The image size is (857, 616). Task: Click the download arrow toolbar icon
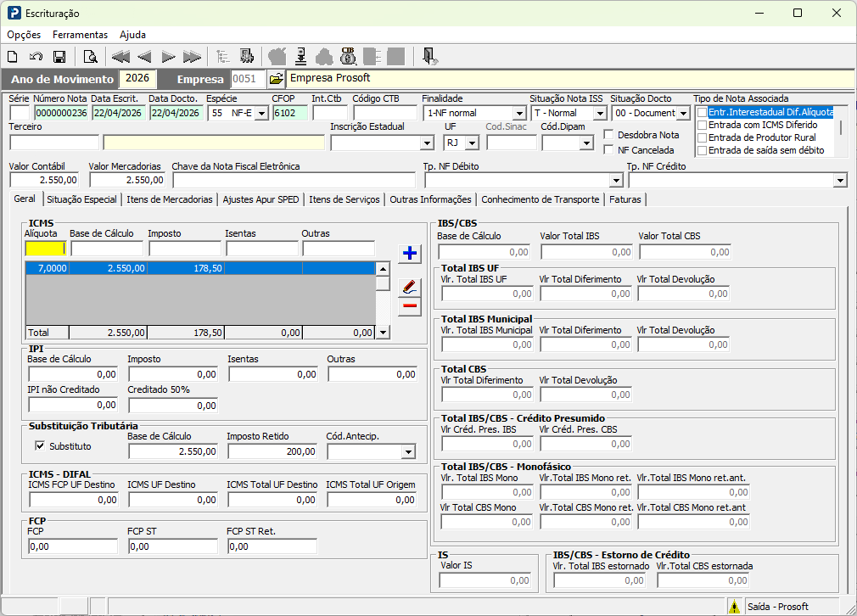(x=300, y=56)
